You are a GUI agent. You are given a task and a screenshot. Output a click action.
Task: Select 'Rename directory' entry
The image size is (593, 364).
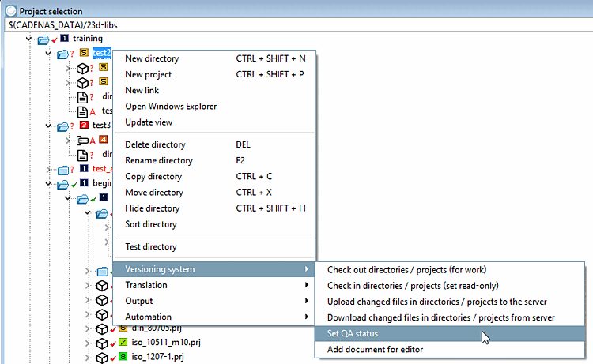coord(214,160)
